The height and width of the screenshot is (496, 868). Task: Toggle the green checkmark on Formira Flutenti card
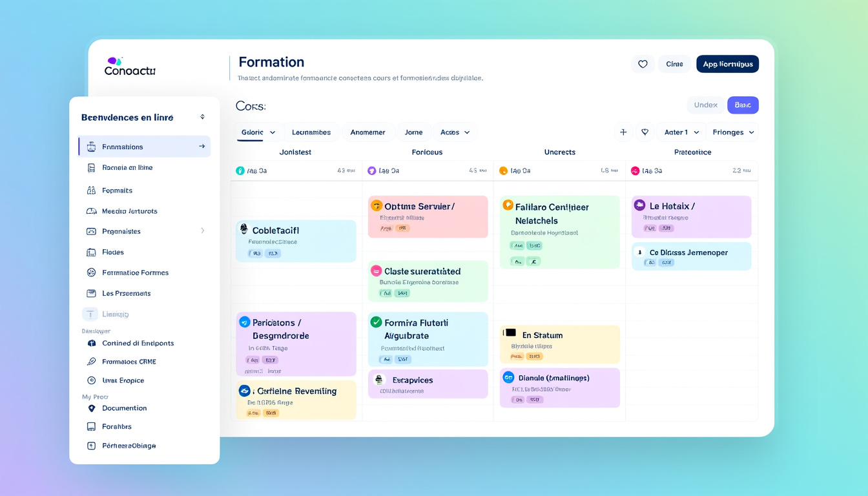[376, 322]
